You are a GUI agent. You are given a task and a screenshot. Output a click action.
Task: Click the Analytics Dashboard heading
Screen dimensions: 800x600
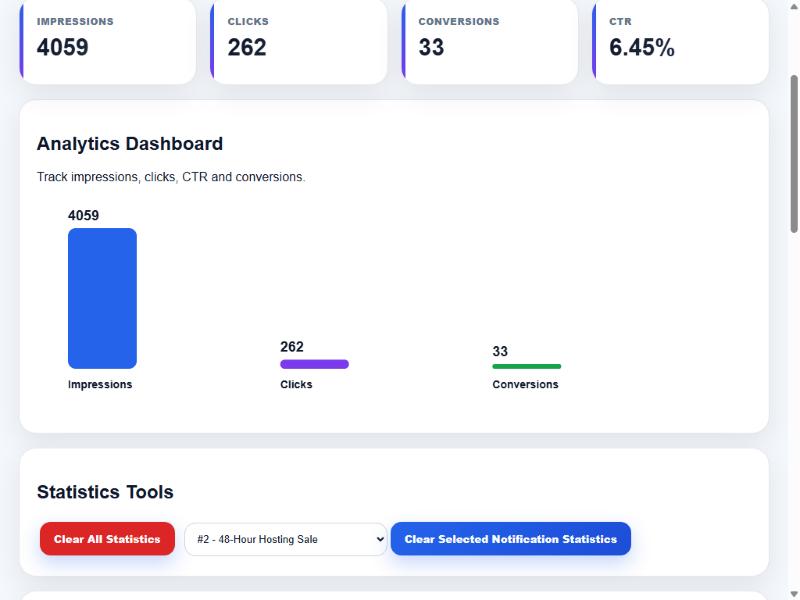click(130, 144)
